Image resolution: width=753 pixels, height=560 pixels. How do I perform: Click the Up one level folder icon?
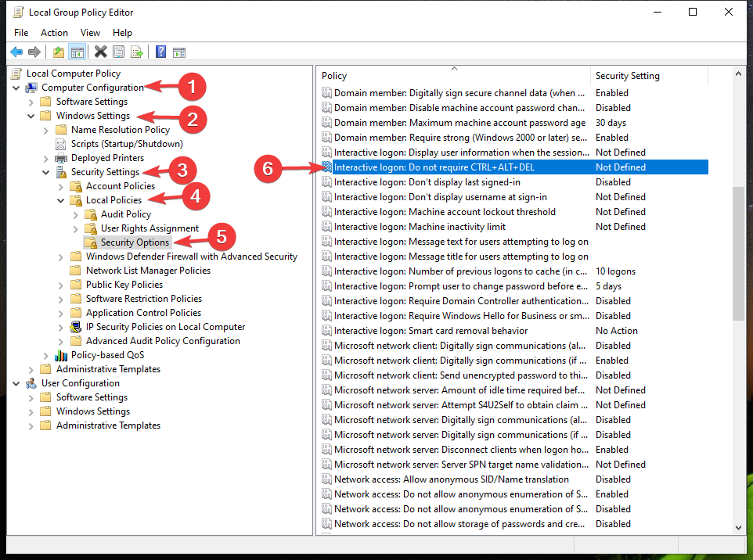click(59, 52)
